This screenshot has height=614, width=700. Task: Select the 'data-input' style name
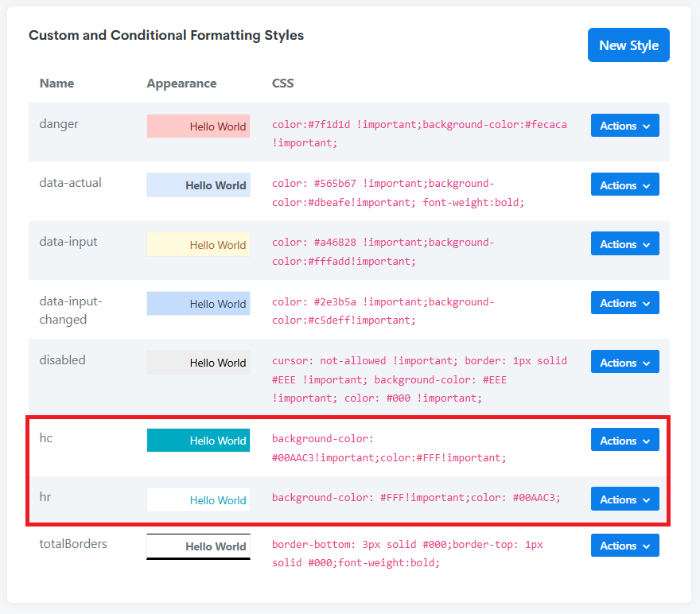pos(68,242)
